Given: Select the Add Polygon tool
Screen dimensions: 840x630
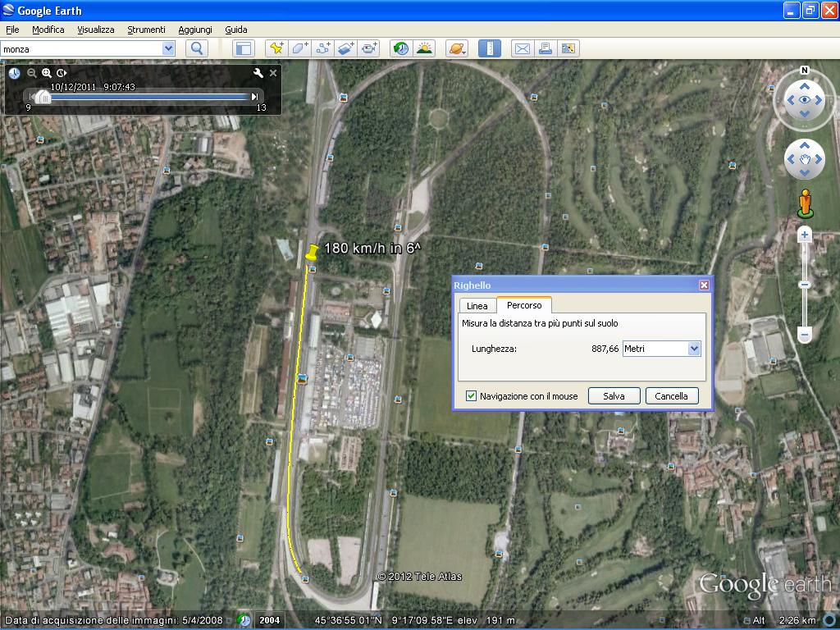Looking at the screenshot, I should point(299,48).
